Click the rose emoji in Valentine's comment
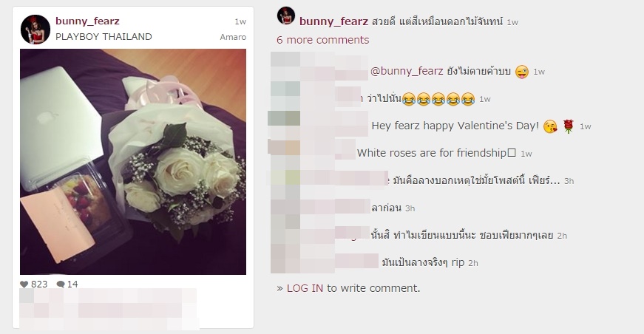 [568, 126]
